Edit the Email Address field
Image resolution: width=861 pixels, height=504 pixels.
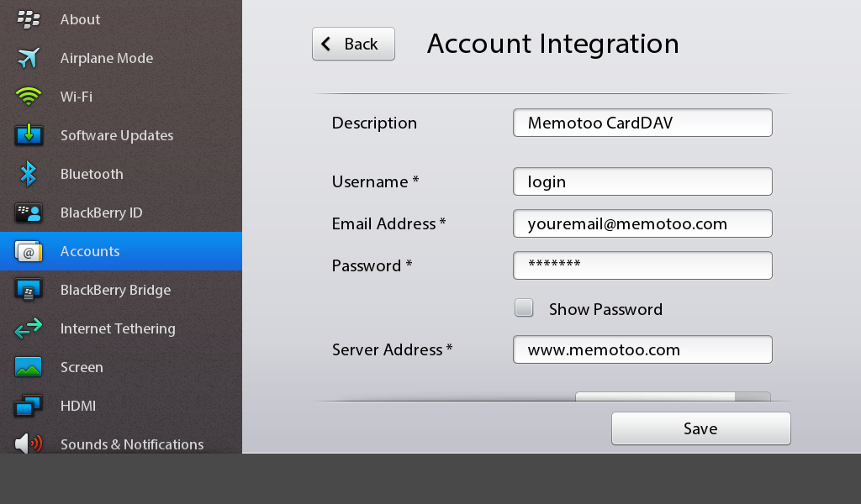pos(642,223)
